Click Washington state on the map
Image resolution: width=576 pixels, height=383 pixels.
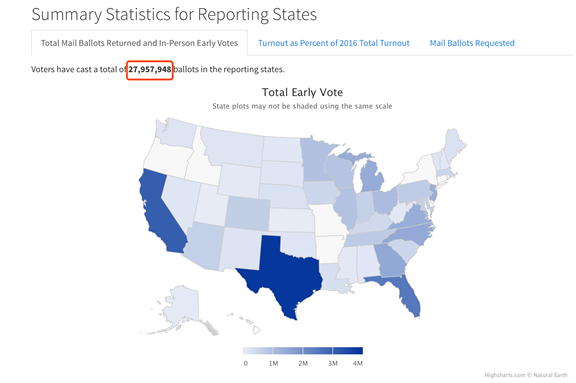coord(178,132)
